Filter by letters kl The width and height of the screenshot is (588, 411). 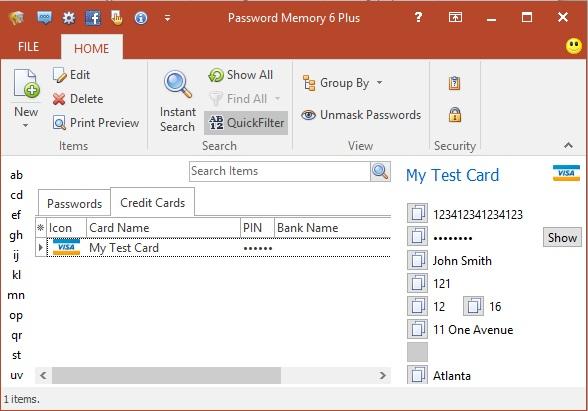(x=16, y=275)
